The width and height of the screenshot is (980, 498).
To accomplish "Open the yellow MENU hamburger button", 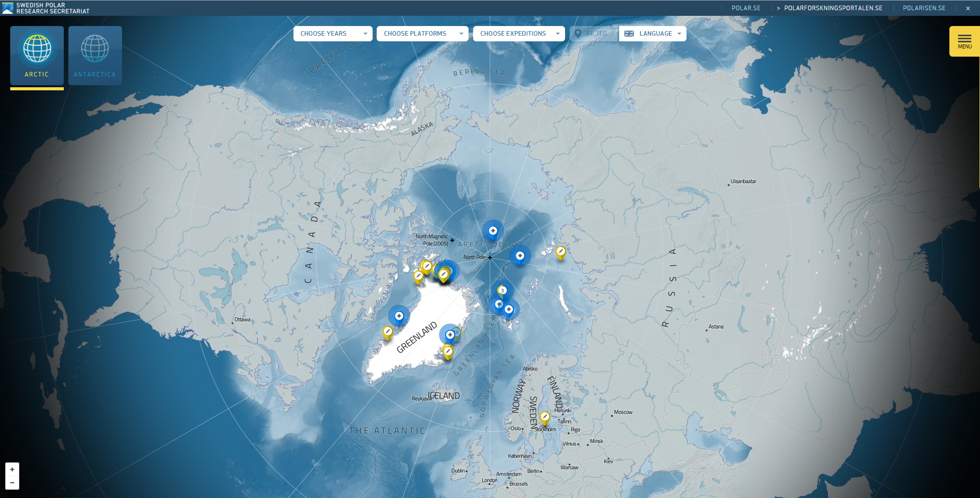I will (964, 41).
